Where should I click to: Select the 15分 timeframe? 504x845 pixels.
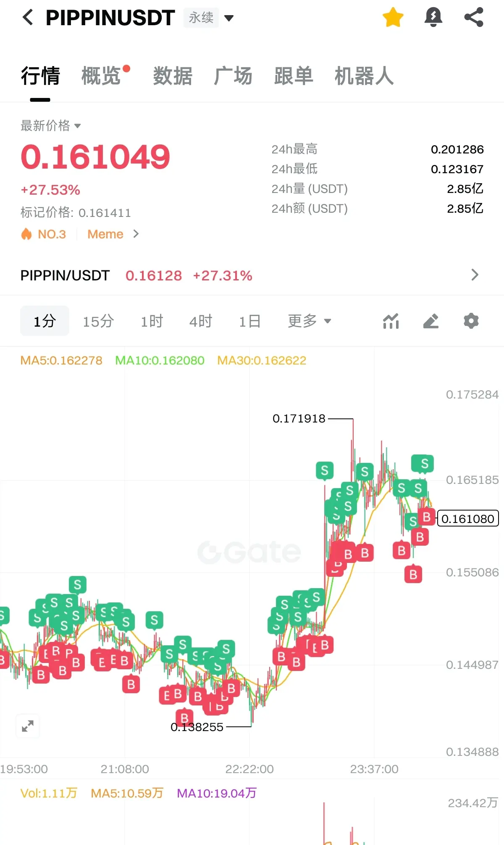tap(98, 321)
